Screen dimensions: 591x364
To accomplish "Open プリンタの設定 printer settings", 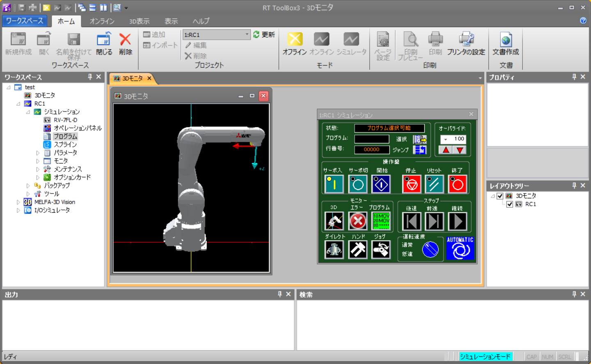I will (466, 44).
